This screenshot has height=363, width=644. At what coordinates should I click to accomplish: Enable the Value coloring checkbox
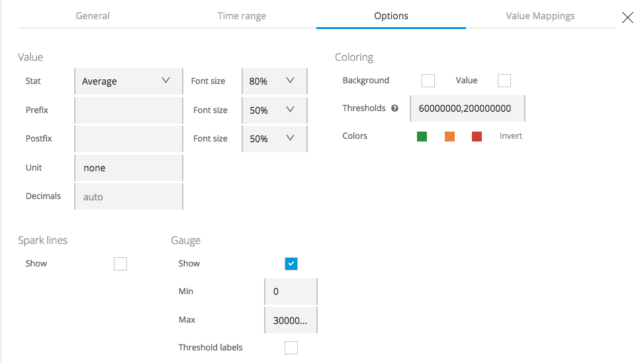tap(504, 81)
